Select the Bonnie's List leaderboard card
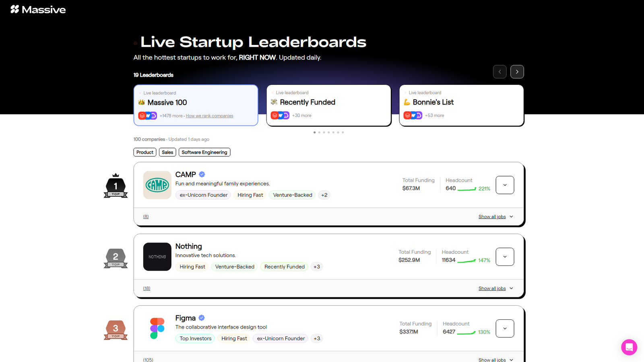Viewport: 644px width, 362px height. click(x=462, y=105)
